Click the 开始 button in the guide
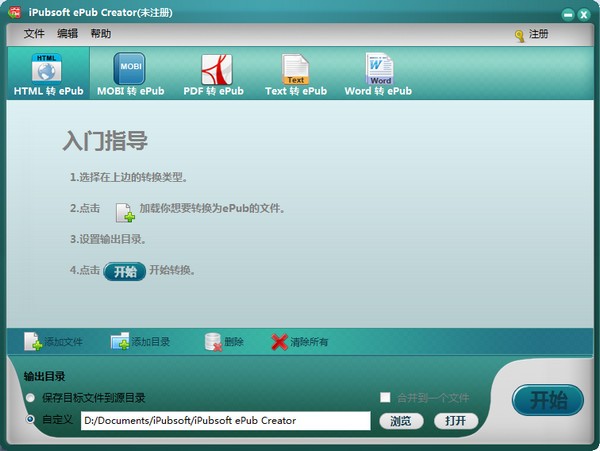Image resolution: width=600 pixels, height=451 pixels. [x=125, y=272]
